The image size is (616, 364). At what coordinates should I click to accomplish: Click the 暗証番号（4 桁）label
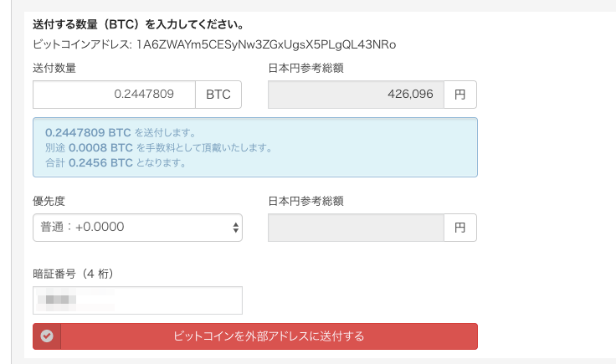pyautogui.click(x=74, y=274)
